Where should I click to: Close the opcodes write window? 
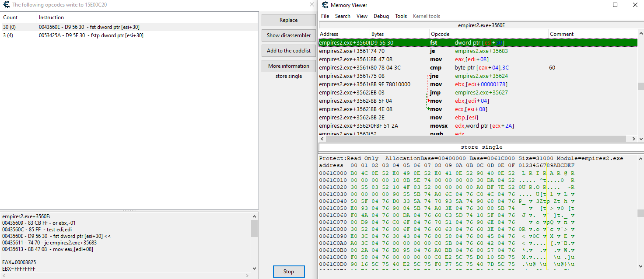(x=311, y=4)
